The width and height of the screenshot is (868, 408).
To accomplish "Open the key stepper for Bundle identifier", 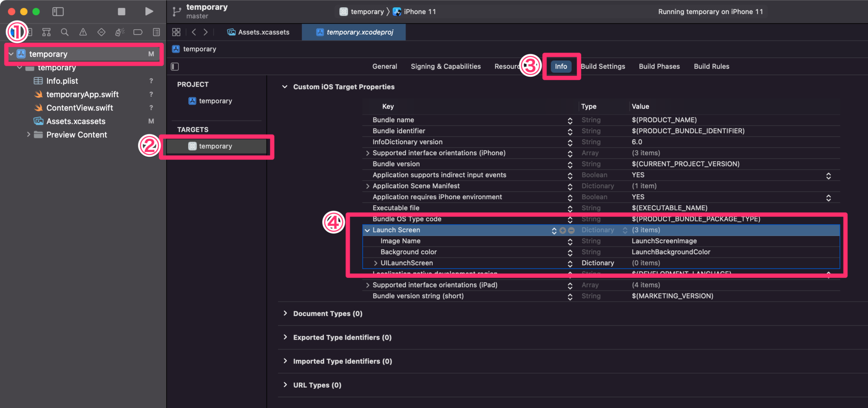I will click(570, 131).
